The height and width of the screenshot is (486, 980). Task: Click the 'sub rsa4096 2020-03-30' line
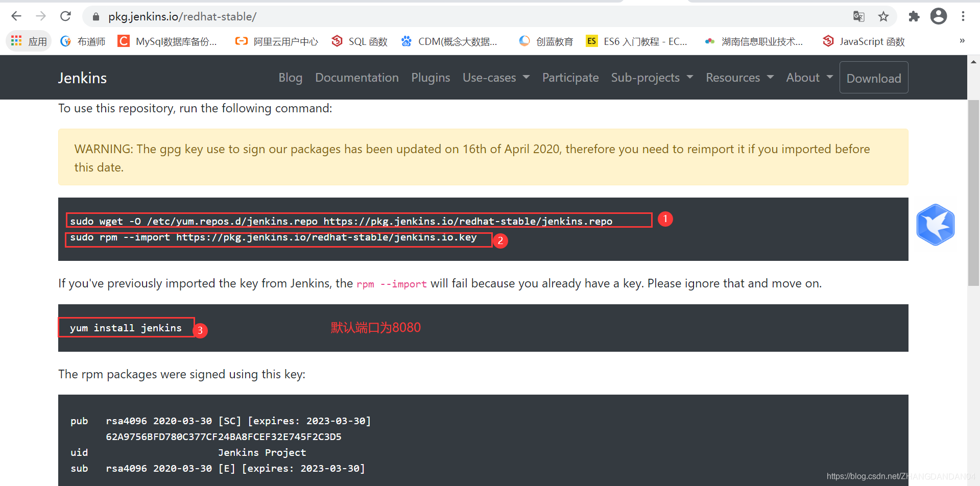218,468
